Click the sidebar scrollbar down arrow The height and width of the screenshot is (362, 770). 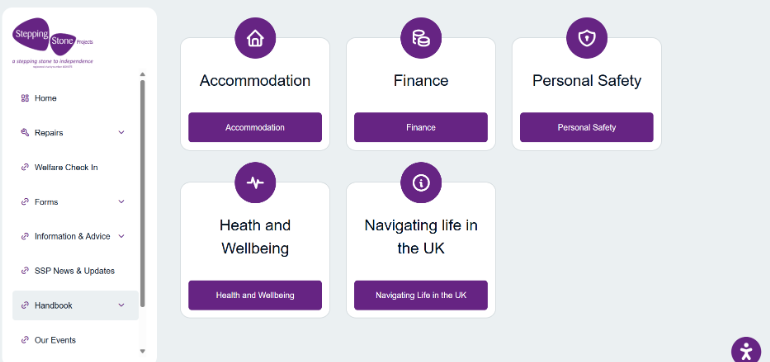[142, 351]
